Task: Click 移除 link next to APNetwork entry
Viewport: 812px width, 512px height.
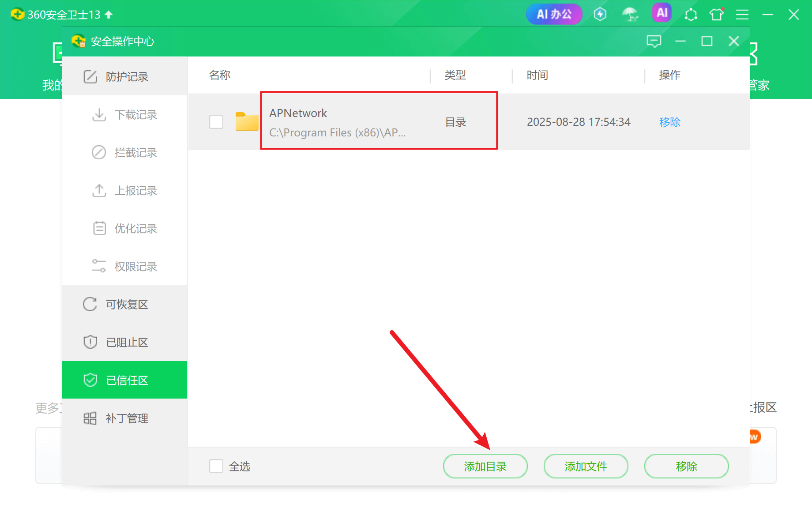Action: click(669, 122)
